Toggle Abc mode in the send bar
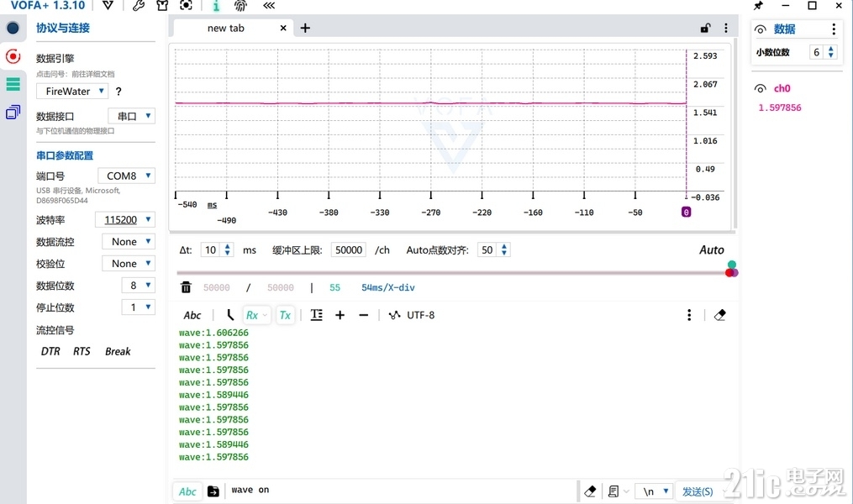 tap(187, 491)
